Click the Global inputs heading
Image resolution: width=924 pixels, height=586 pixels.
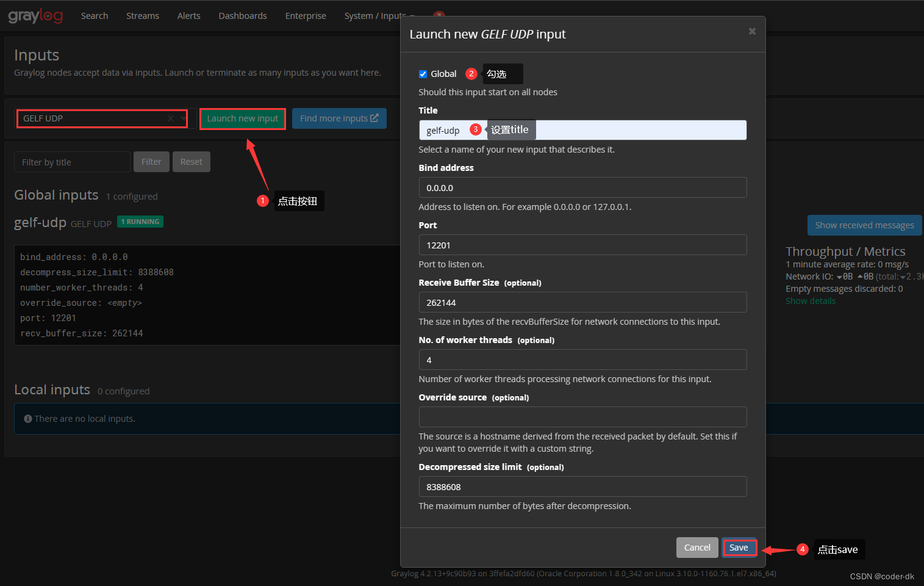[56, 195]
